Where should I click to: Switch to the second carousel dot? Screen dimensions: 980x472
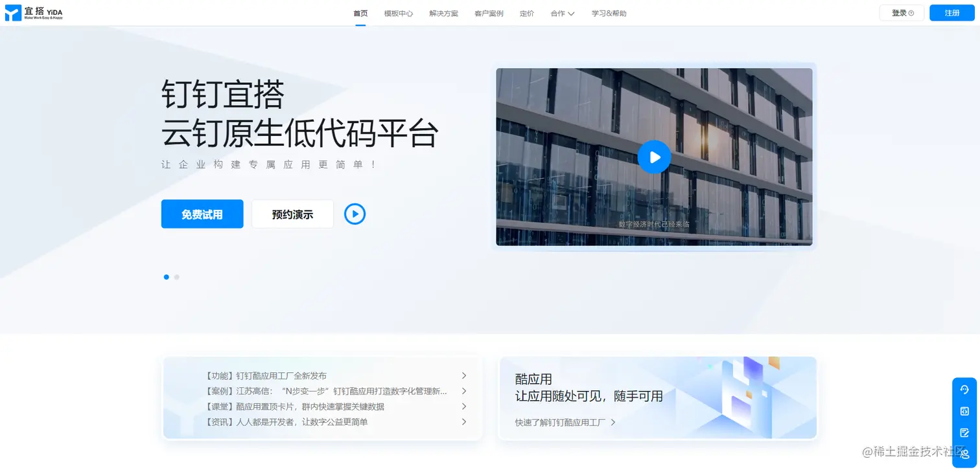point(177,277)
